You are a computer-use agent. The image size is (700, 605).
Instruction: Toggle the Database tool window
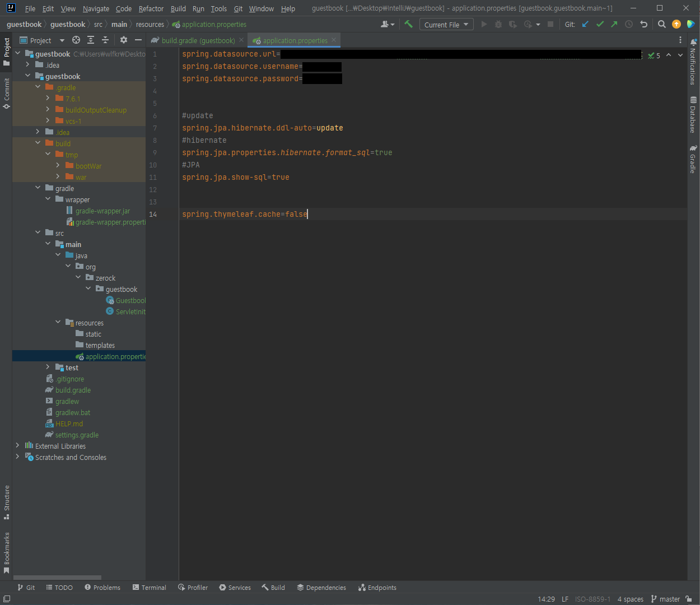pos(693,115)
